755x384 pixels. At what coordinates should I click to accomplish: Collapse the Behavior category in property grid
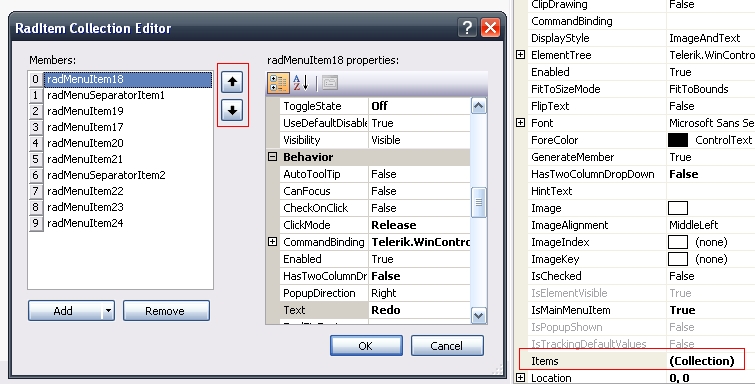[273, 157]
